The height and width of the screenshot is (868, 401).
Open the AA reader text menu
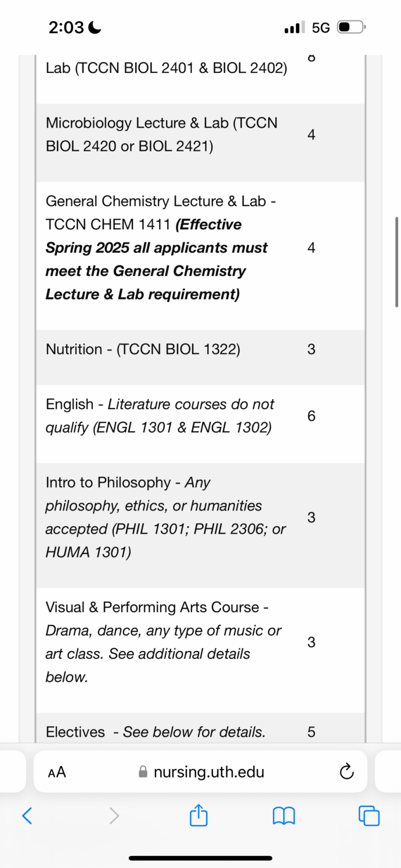pos(57,772)
